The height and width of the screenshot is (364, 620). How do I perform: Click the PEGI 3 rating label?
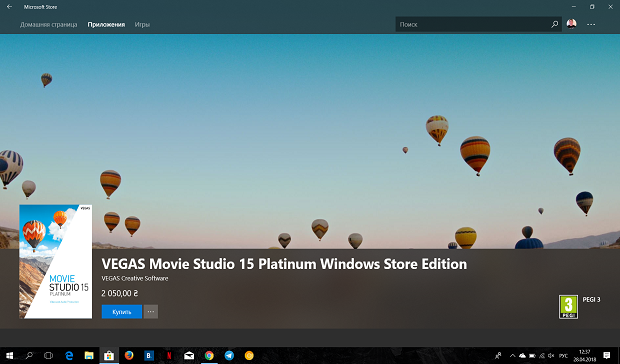tap(591, 300)
